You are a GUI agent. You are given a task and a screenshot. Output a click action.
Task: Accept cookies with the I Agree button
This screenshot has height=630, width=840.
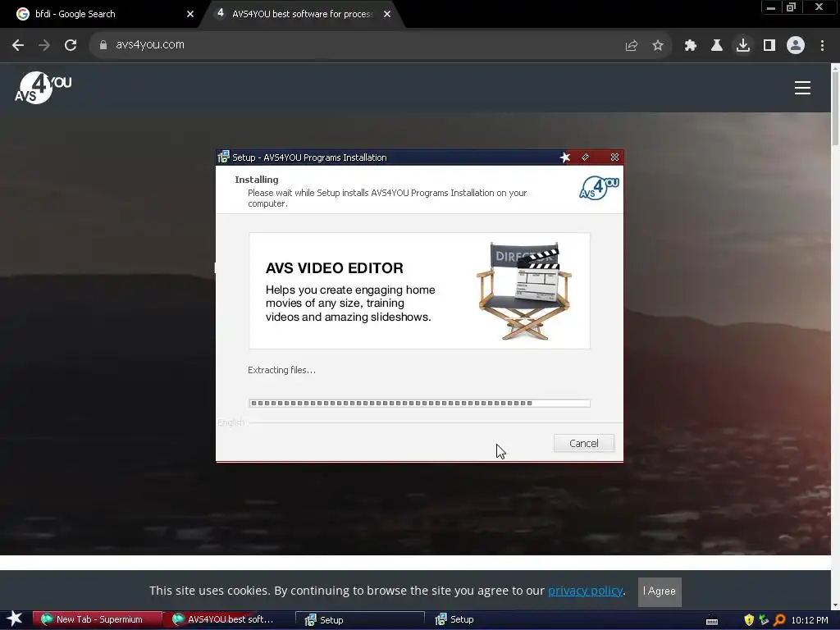[660, 591]
